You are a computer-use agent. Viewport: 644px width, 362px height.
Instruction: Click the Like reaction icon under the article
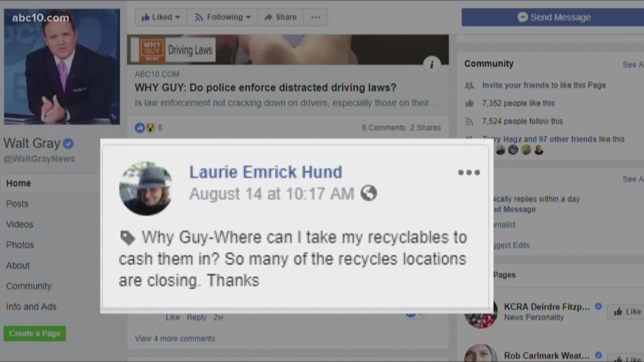click(x=140, y=127)
